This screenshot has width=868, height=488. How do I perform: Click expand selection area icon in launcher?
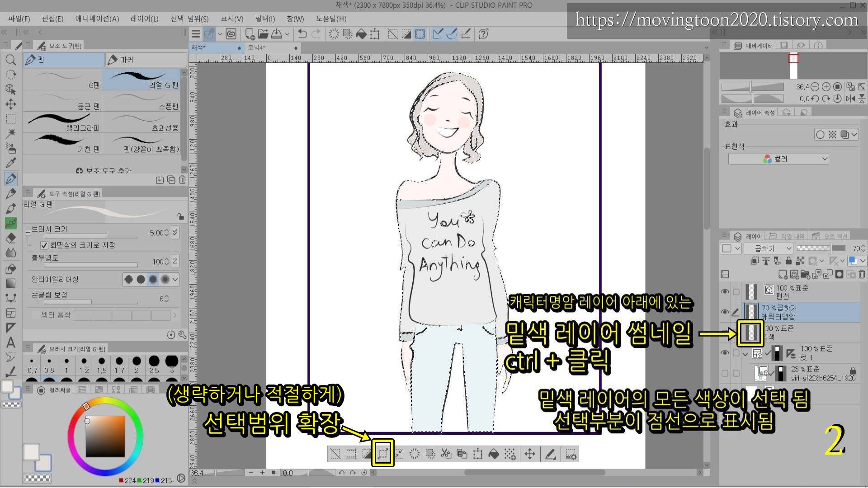[x=383, y=454]
